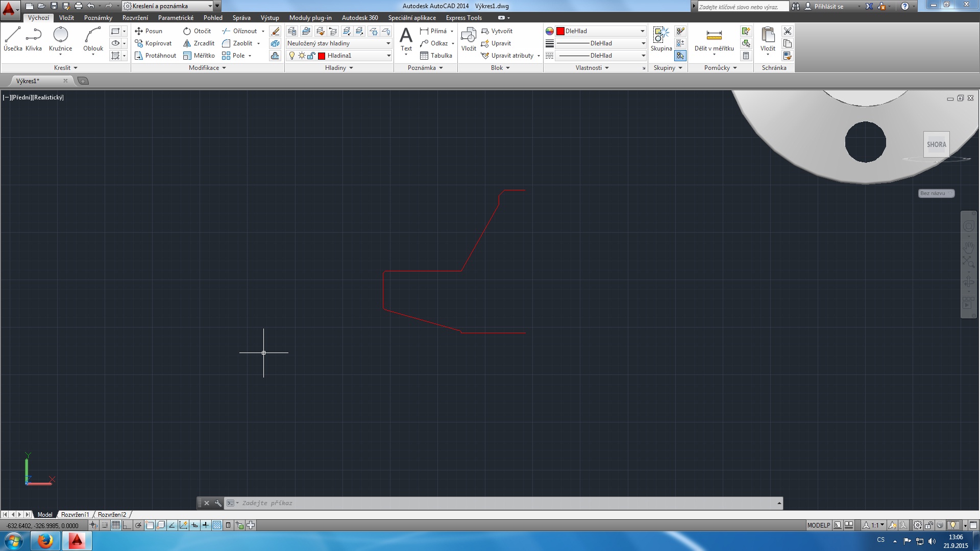Toggle grid display in status bar
Image resolution: width=980 pixels, height=551 pixels.
tap(116, 525)
